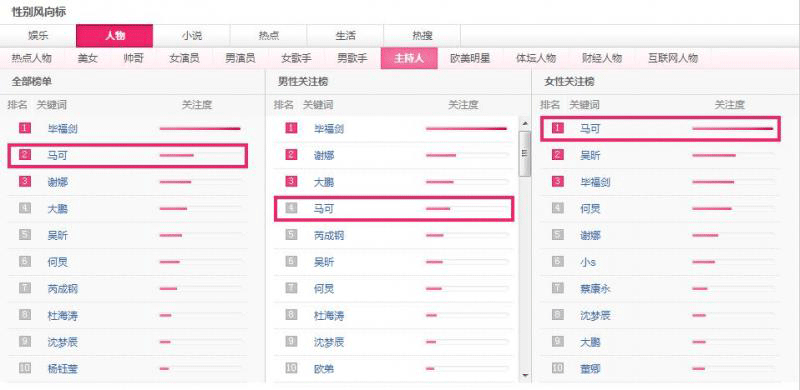Choose the 女歌手 sub-category tab

(x=296, y=58)
